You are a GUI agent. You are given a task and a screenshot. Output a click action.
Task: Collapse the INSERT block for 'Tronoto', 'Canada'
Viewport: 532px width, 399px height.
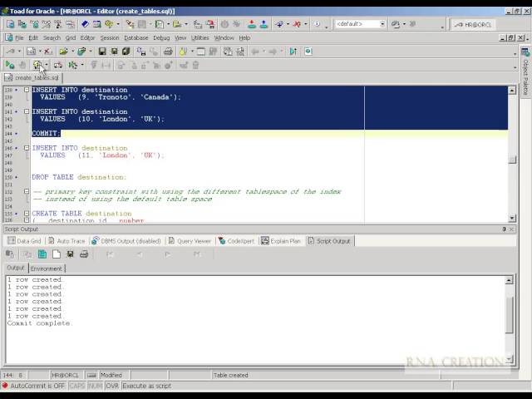click(x=27, y=90)
